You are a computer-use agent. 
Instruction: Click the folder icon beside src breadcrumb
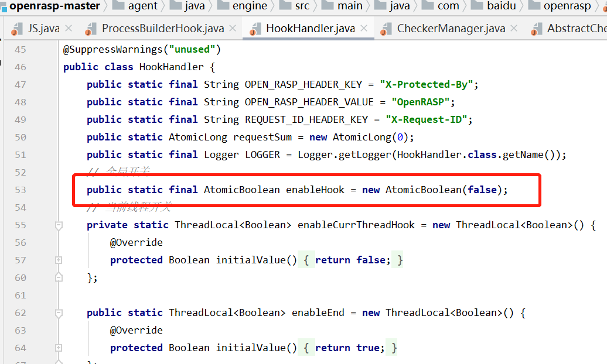tap(285, 5)
